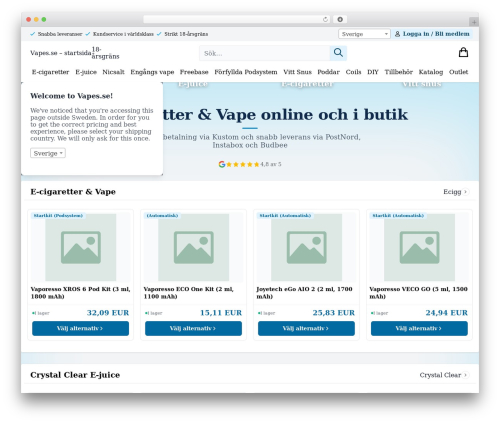Click the browser download icon
Image resolution: width=500 pixels, height=423 pixels.
pos(340,19)
